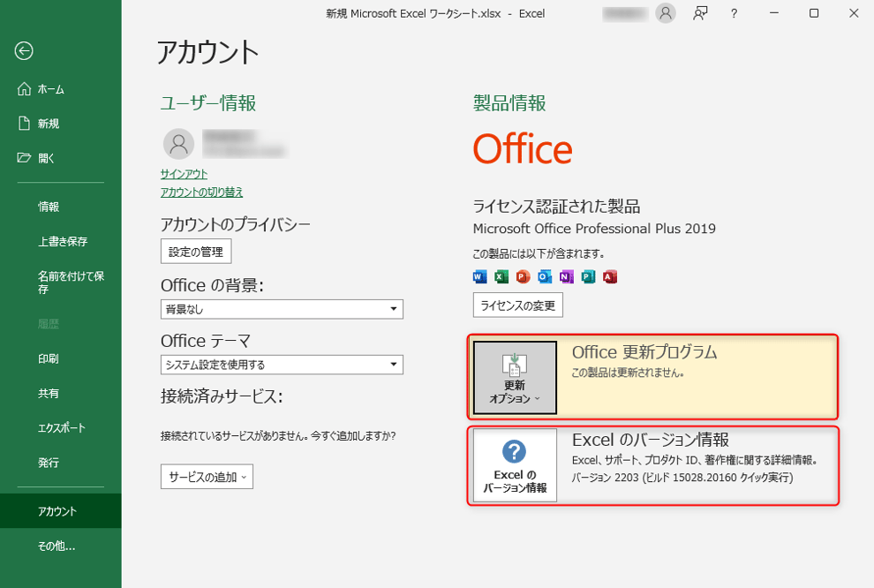Click the user profile picture under ユーザー情報
This screenshot has width=874, height=588.
(178, 144)
